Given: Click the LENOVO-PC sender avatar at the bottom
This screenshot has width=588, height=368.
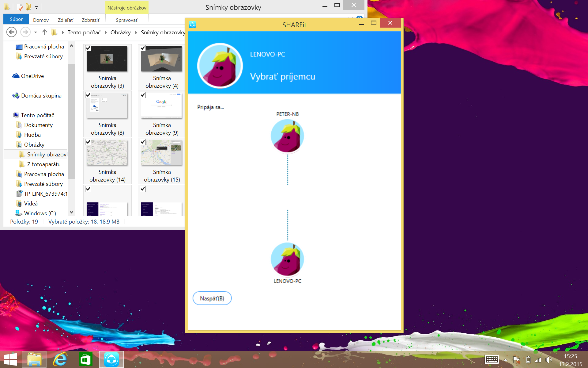Looking at the screenshot, I should (287, 259).
